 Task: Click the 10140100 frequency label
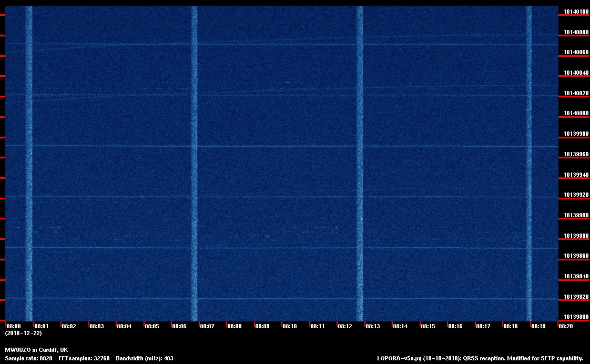click(x=576, y=12)
